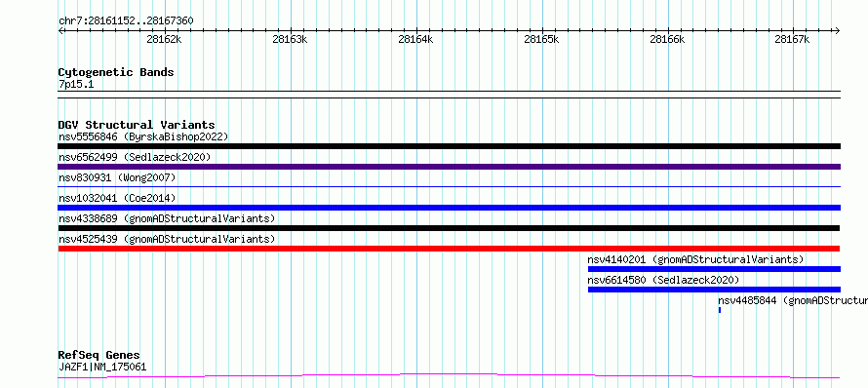
Task: Open the nsv4338689 gnomAD variant label
Action: coord(167,218)
